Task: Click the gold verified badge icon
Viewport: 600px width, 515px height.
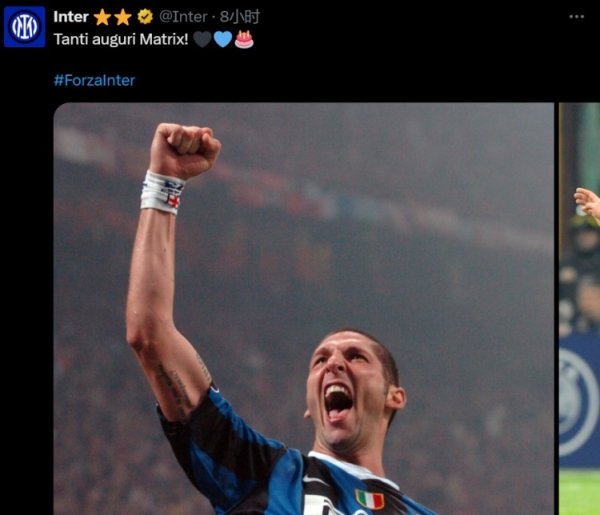Action: [x=145, y=17]
